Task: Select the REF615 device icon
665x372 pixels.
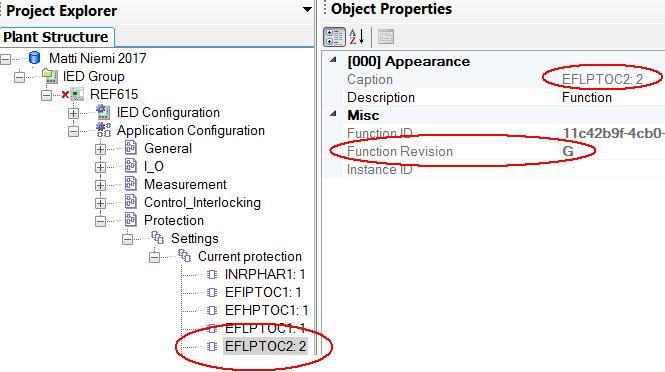Action: click(77, 94)
